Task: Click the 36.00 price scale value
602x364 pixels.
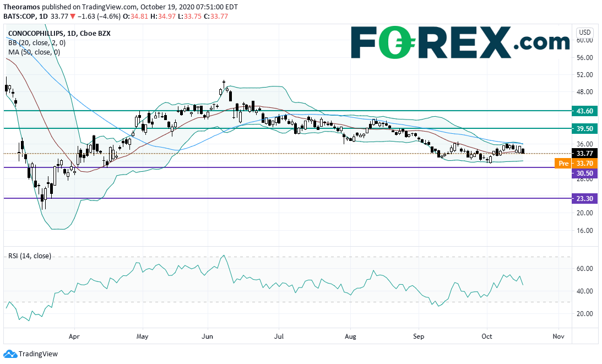Action: [x=585, y=144]
